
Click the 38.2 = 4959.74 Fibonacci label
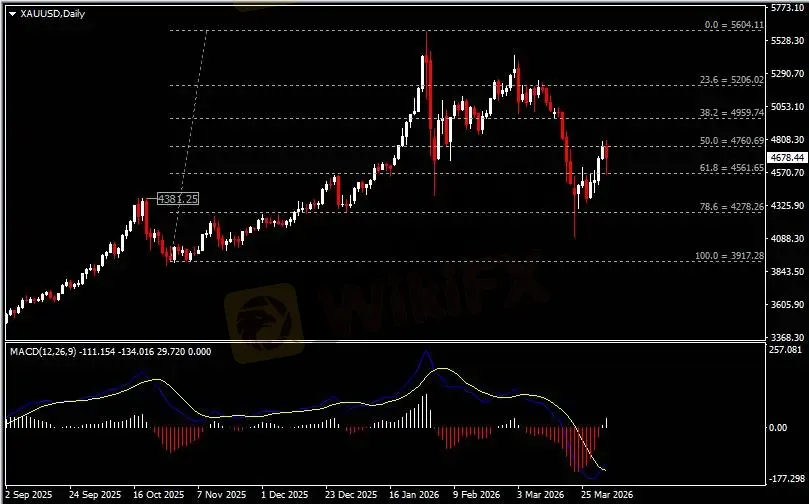(x=731, y=112)
